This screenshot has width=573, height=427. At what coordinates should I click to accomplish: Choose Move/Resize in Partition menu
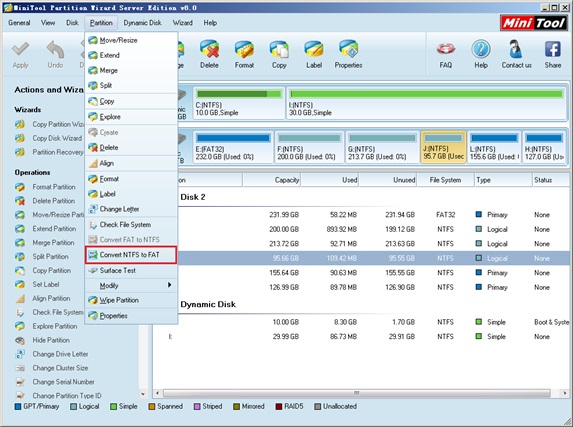click(x=131, y=41)
